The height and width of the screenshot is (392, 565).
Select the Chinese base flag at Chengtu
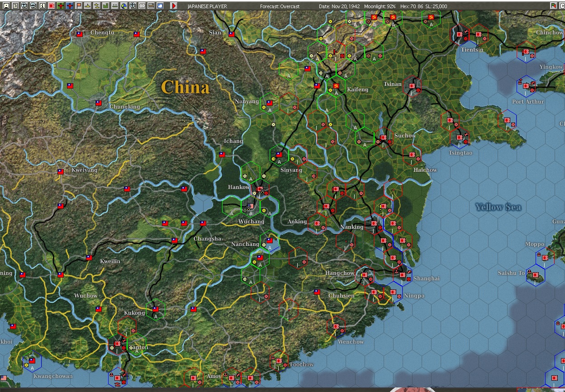pyautogui.click(x=80, y=34)
